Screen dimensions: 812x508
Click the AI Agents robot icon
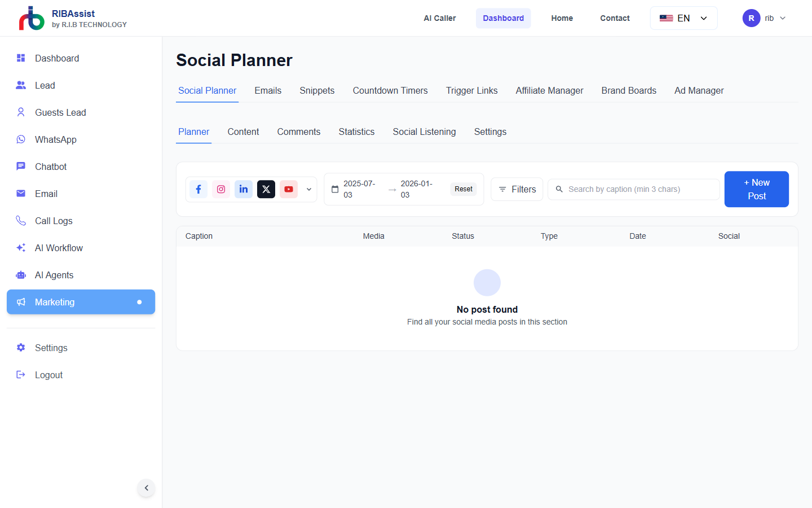[x=21, y=275]
